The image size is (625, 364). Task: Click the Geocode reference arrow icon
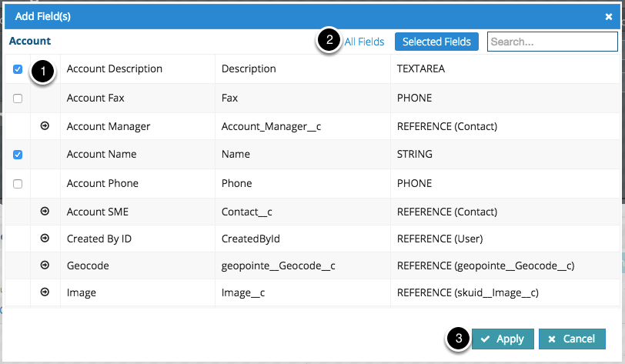[45, 265]
